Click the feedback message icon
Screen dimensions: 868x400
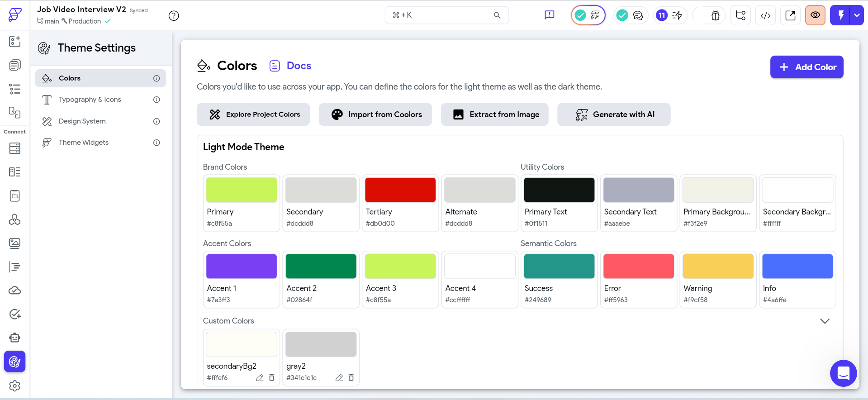pyautogui.click(x=549, y=15)
